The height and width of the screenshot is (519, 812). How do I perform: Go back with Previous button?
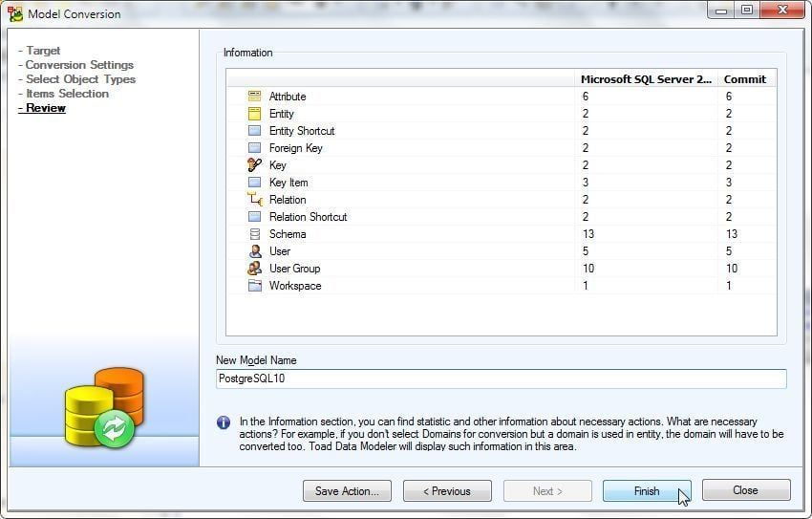point(447,491)
